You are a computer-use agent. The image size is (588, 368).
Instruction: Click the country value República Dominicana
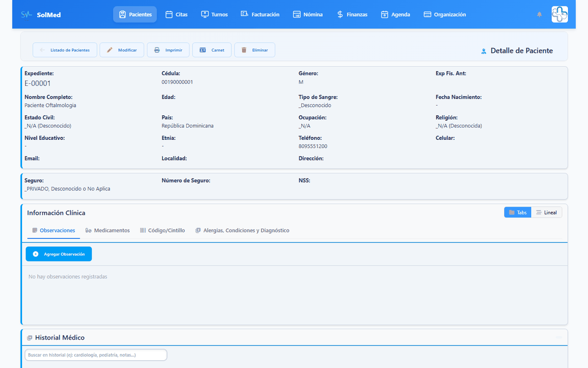pyautogui.click(x=188, y=126)
